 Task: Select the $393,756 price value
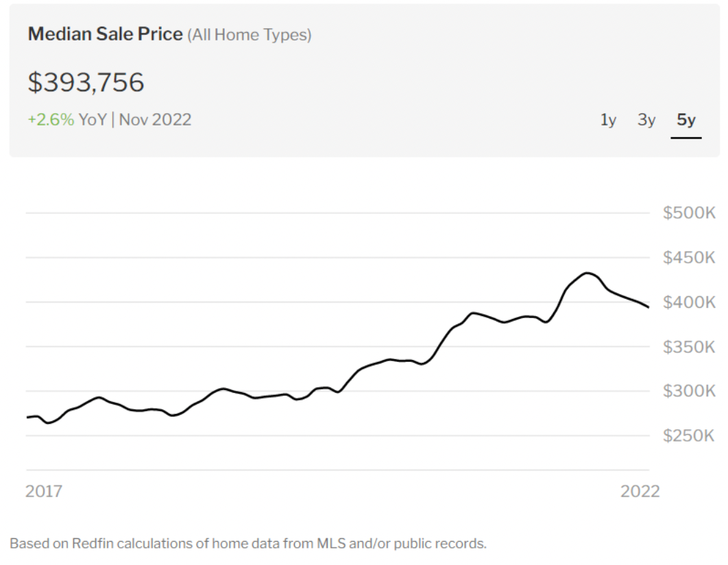coord(86,82)
